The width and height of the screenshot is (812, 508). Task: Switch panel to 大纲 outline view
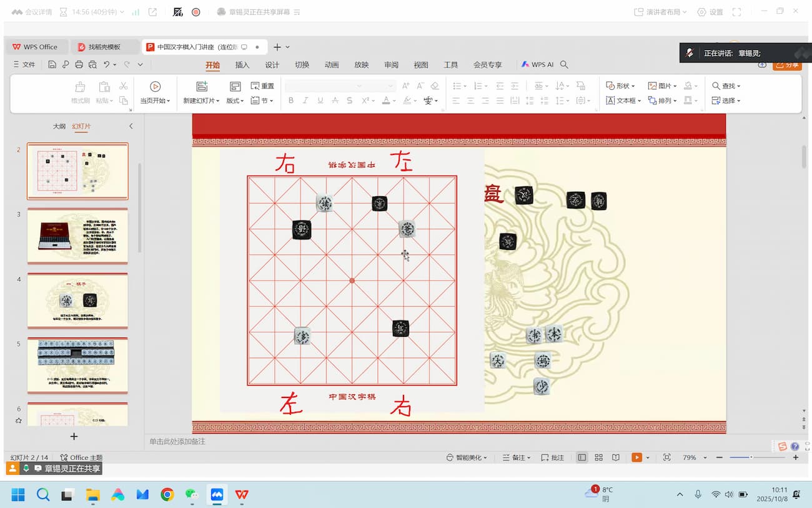tap(59, 126)
